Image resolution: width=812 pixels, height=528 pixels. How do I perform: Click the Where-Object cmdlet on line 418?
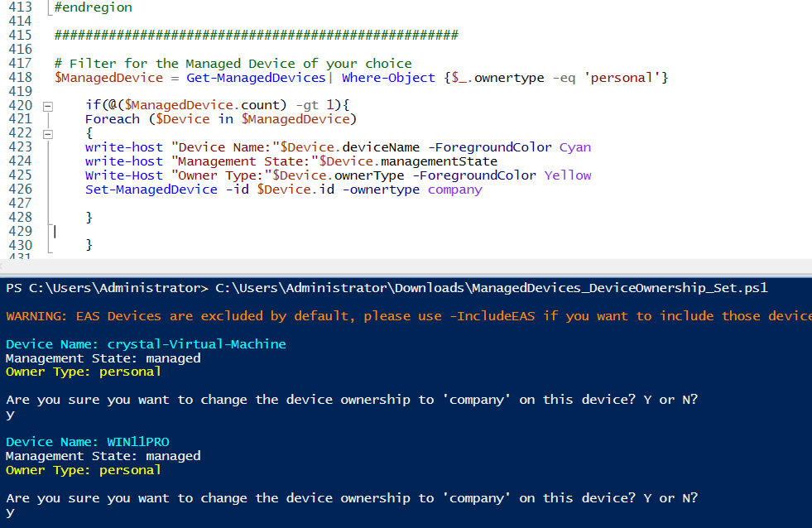388,76
